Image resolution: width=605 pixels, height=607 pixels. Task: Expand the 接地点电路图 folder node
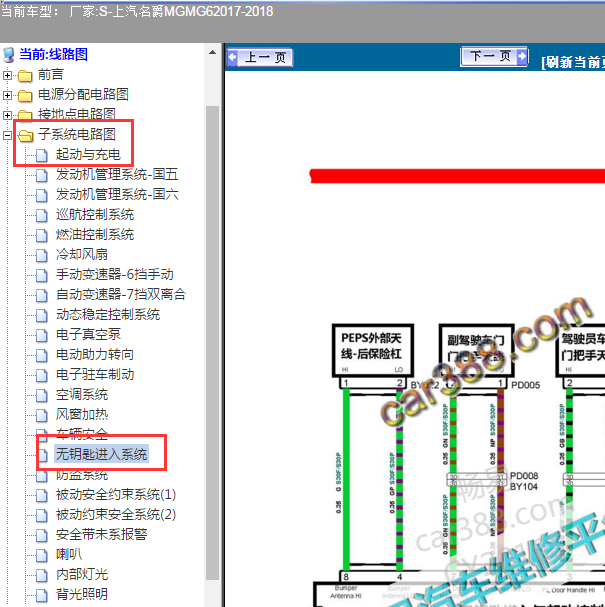point(7,115)
